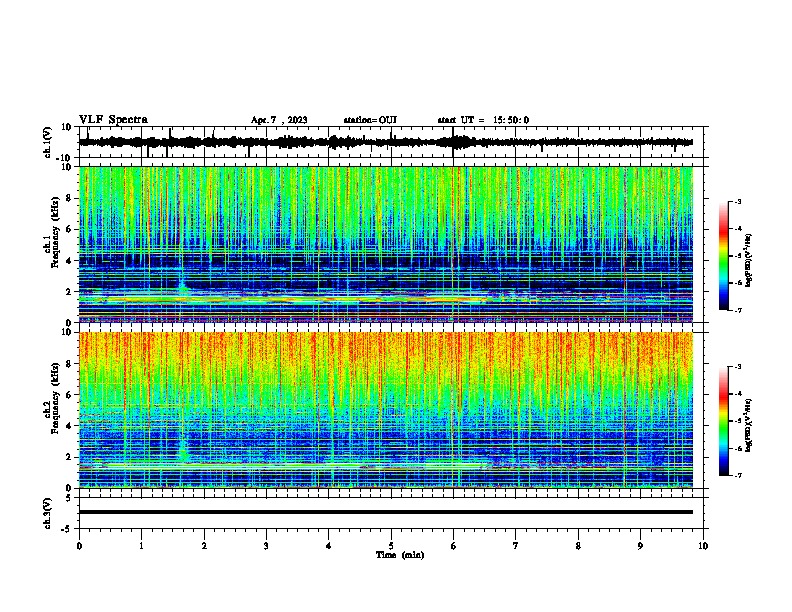Click the time axis tick label "5"
The height and width of the screenshot is (612, 792).
[391, 546]
